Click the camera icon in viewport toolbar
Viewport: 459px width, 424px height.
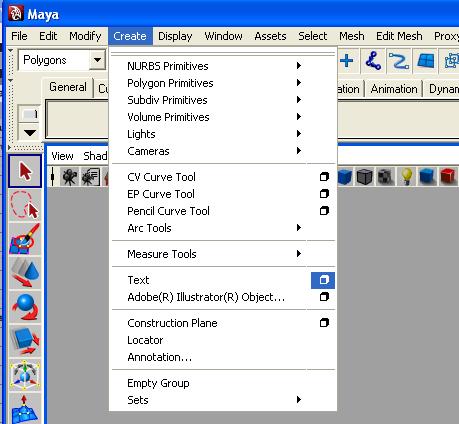(x=70, y=177)
